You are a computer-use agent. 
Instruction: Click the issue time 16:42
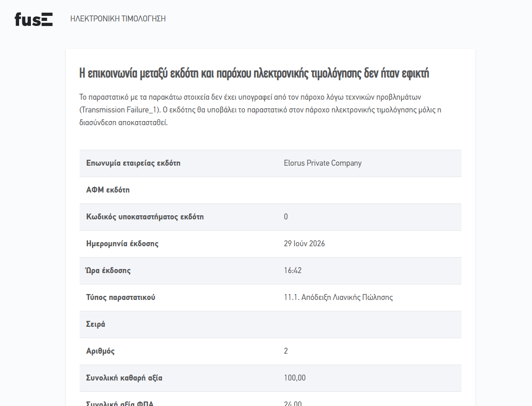[x=293, y=270]
